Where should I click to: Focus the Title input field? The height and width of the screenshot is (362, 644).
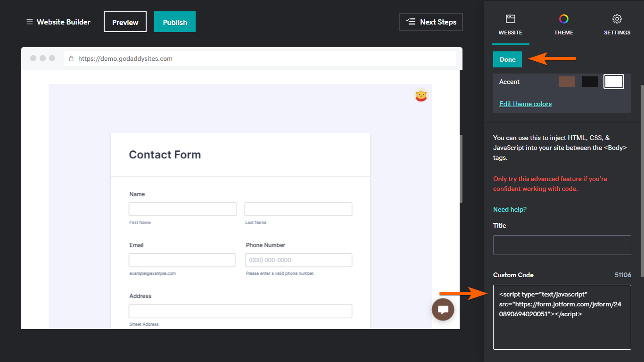click(562, 245)
